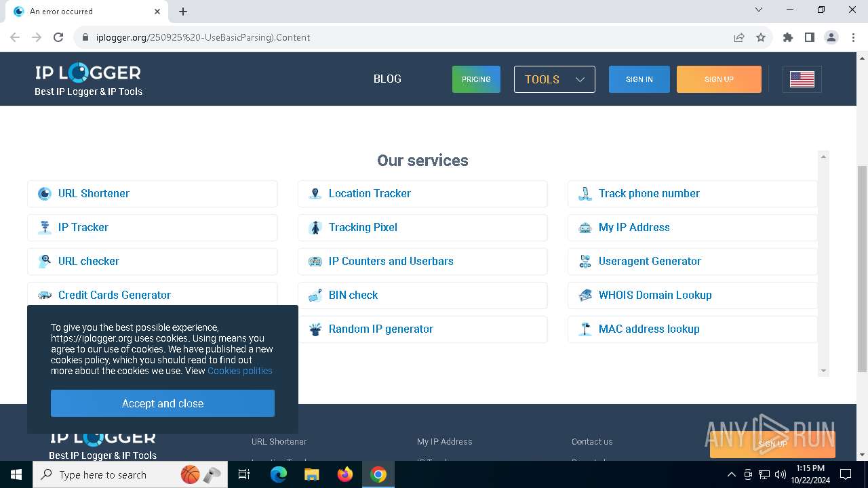Image resolution: width=868 pixels, height=488 pixels.
Task: Switch to the 'An error occurred' tab
Action: click(x=86, y=12)
